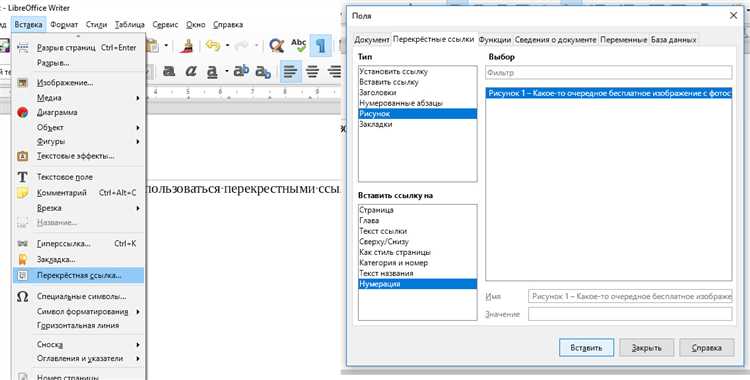750x380 pixels.
Task: Click the Align Left icon
Action: [x=290, y=72]
